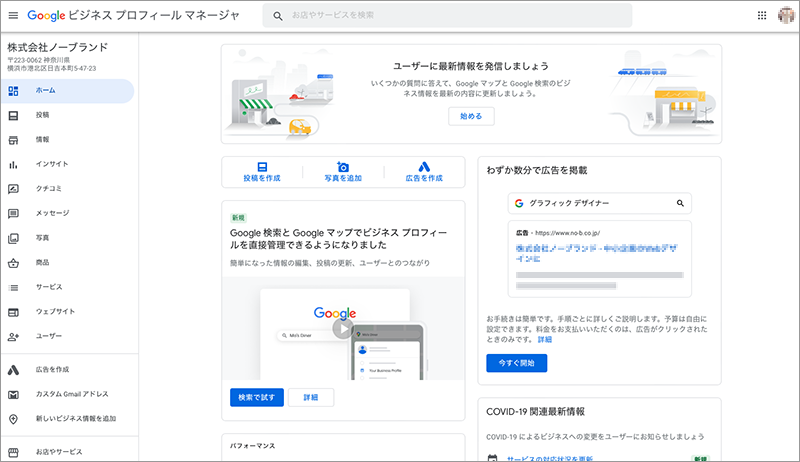Click the 投稿 sidebar icon
This screenshot has width=800, height=462.
click(x=13, y=116)
